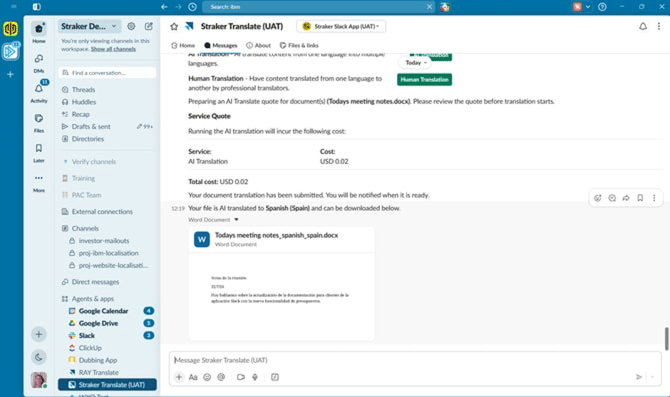Open the Activity bell in the left rail
The image size is (670, 397).
click(38, 92)
